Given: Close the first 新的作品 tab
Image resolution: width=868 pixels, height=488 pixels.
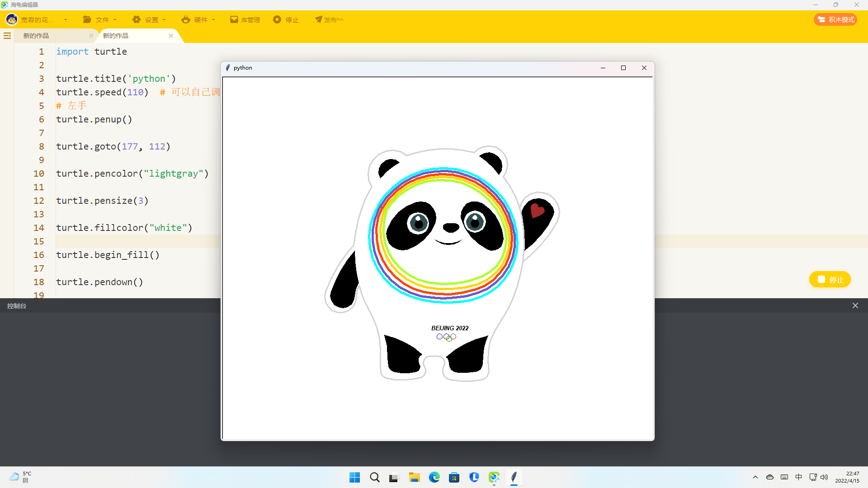Looking at the screenshot, I should (91, 36).
